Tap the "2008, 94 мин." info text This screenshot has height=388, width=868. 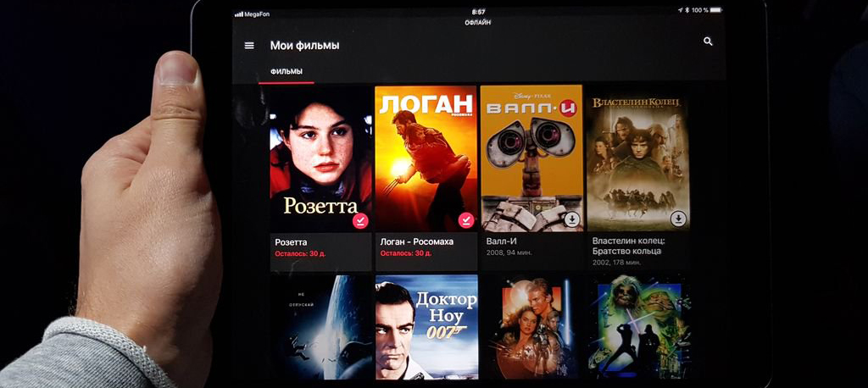(509, 252)
